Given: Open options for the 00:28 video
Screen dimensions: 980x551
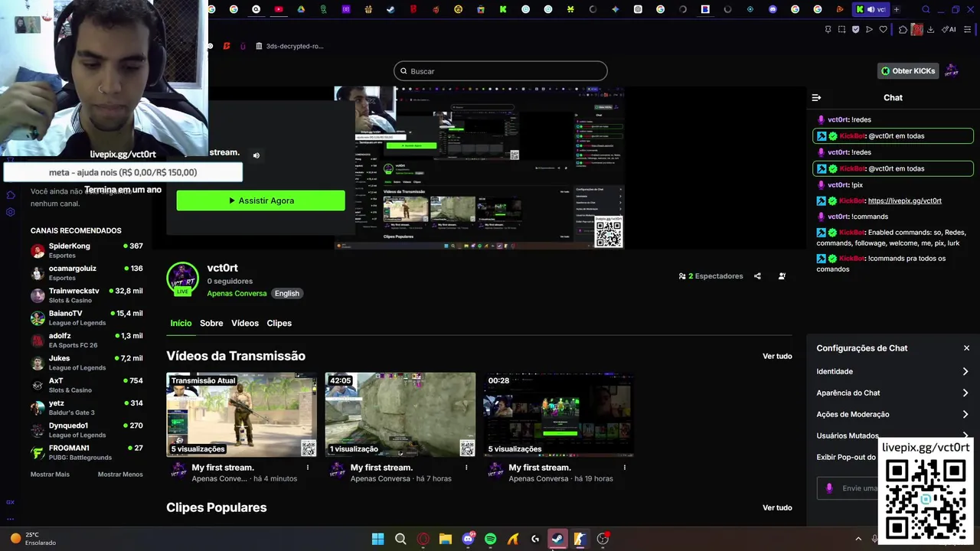Looking at the screenshot, I should [625, 468].
